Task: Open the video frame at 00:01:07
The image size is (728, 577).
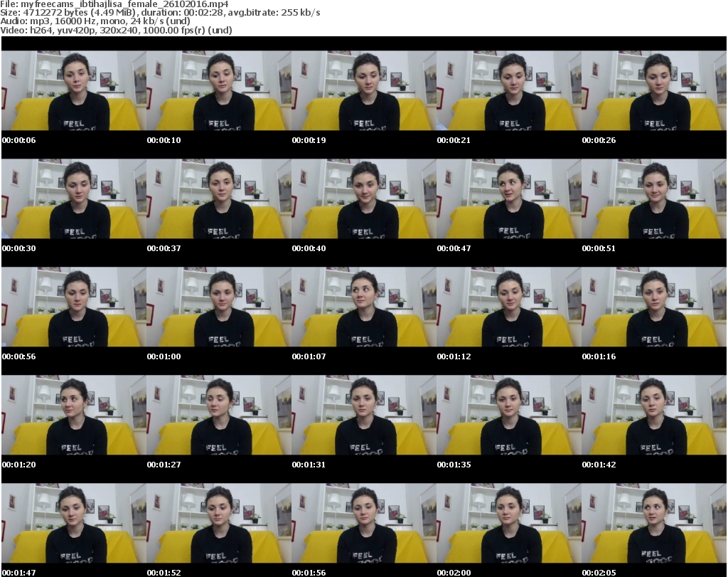Action: 364,307
